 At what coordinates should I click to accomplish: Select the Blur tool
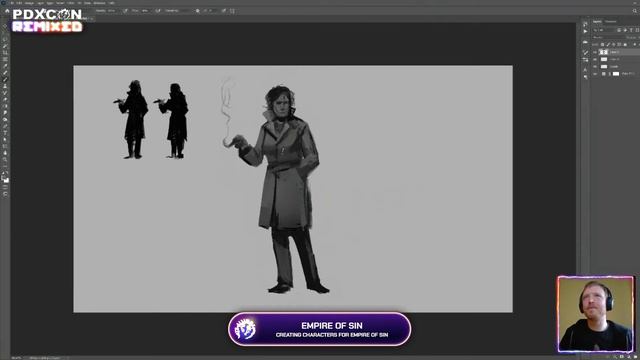pyautogui.click(x=5, y=112)
